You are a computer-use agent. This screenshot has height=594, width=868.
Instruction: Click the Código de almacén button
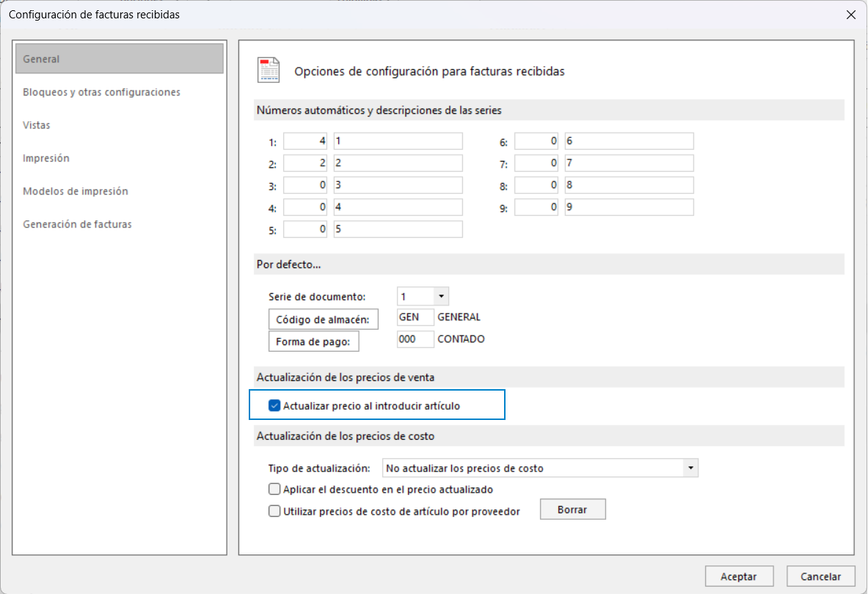click(324, 319)
